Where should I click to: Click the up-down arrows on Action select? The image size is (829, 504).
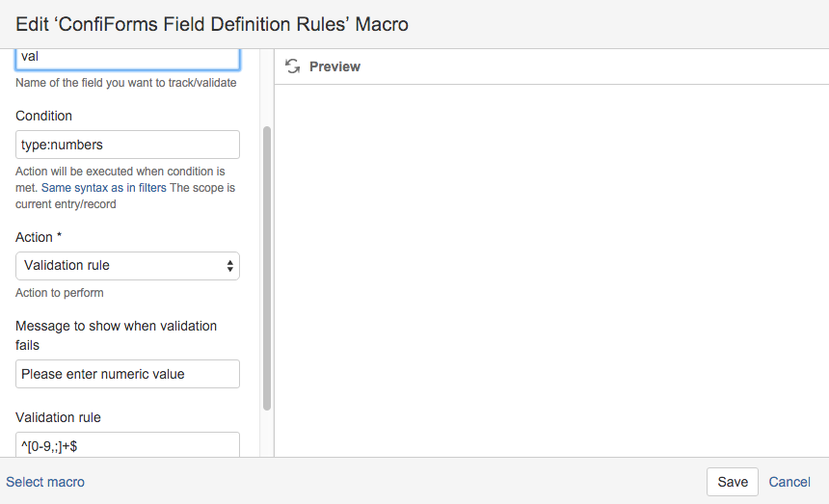(230, 266)
